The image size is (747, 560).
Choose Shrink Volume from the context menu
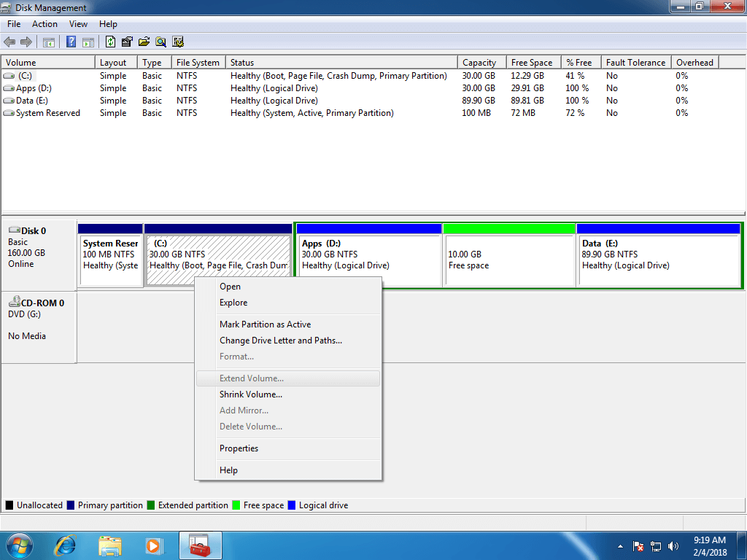[288, 394]
